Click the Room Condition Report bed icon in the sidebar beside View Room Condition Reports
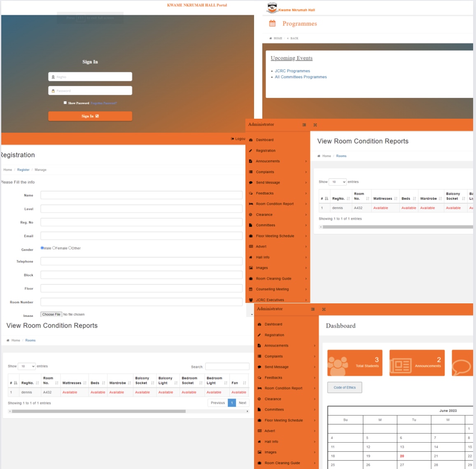476x469 pixels. pos(251,204)
